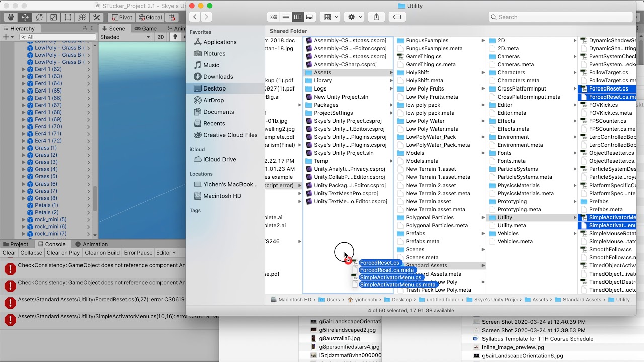Click Finder Share button
The image size is (644, 362).
pos(377,17)
